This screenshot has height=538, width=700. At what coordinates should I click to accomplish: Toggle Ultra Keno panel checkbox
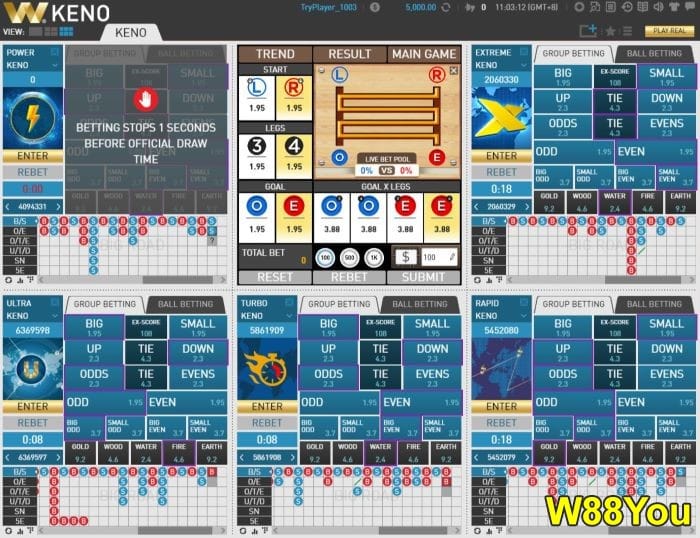click(55, 303)
